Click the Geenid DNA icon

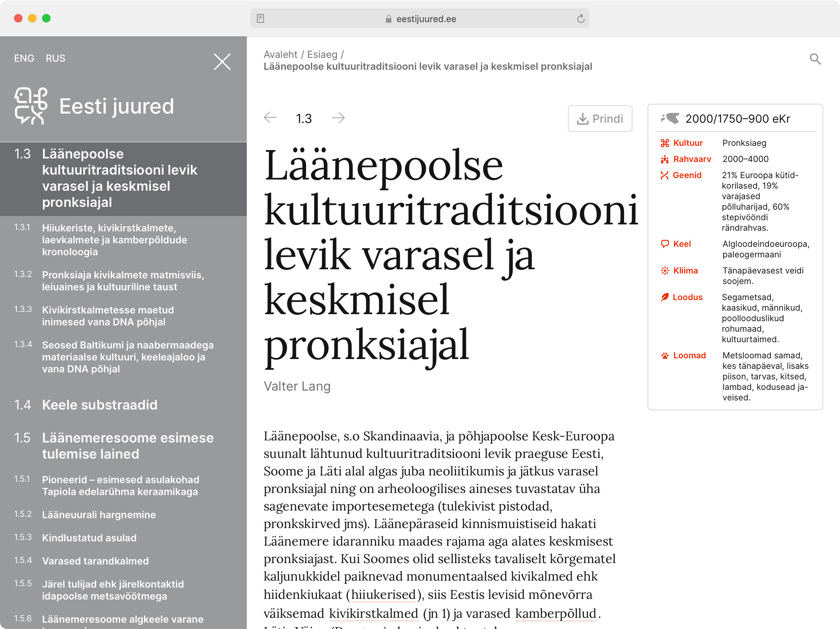(664, 175)
